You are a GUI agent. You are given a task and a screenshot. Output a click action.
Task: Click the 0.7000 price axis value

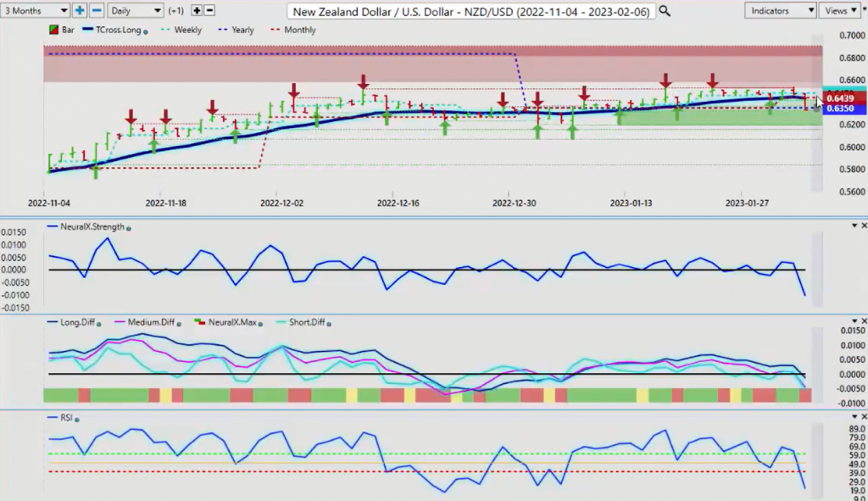click(x=852, y=36)
